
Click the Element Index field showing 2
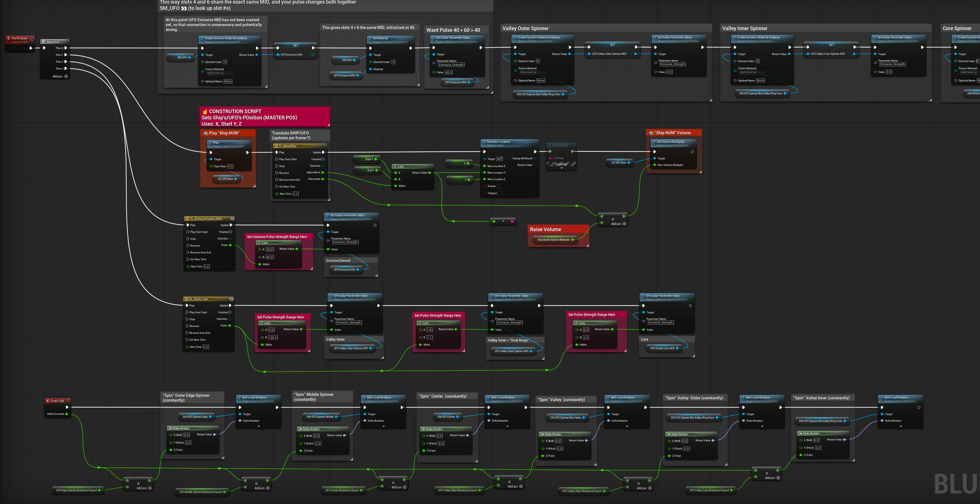pos(225,62)
